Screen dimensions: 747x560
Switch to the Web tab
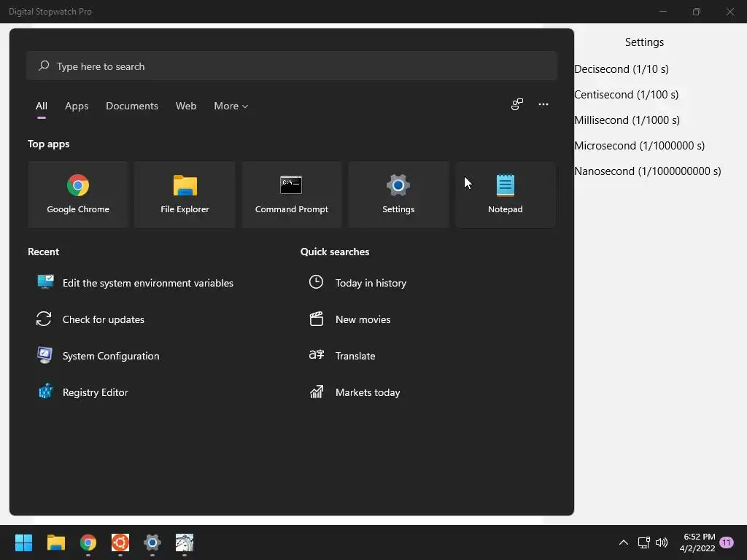(x=186, y=106)
